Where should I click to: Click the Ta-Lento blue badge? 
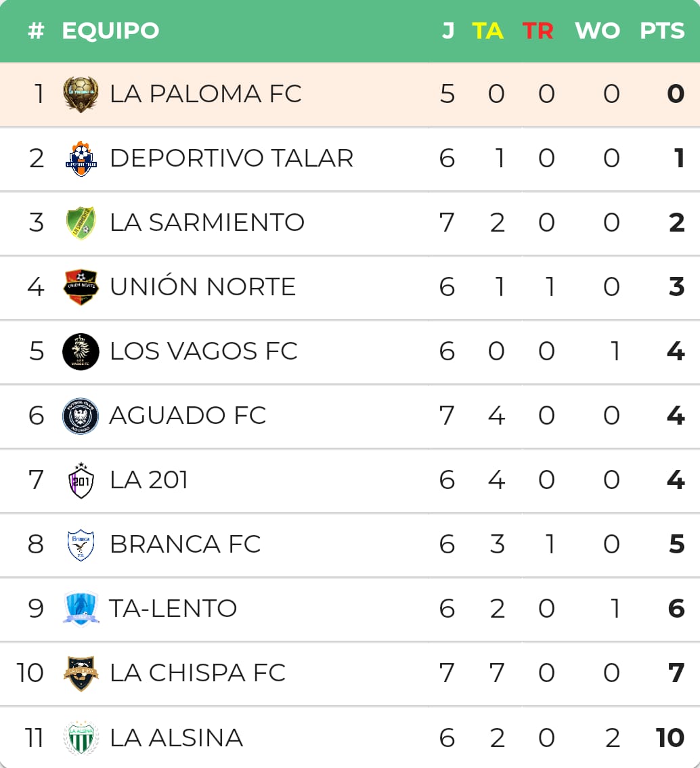[81, 609]
